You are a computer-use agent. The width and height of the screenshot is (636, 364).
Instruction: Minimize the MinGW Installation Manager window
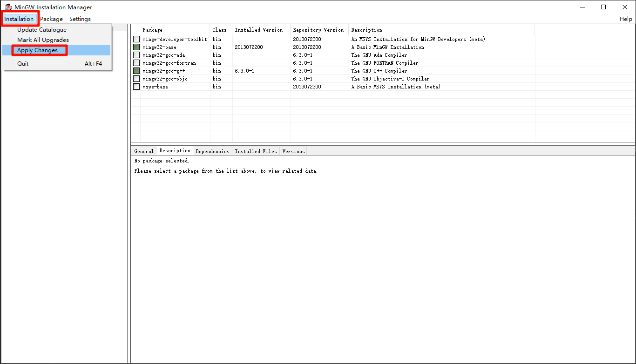(x=582, y=7)
